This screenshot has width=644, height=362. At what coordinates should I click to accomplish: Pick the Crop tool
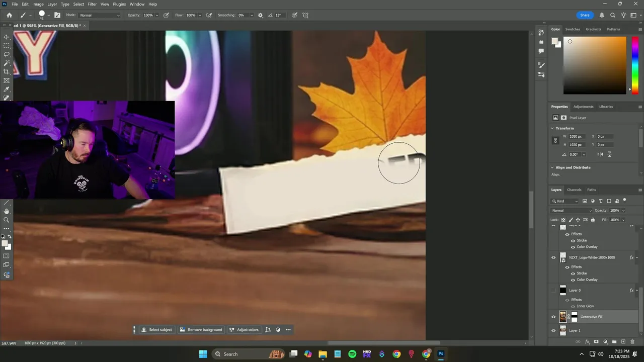tap(7, 72)
